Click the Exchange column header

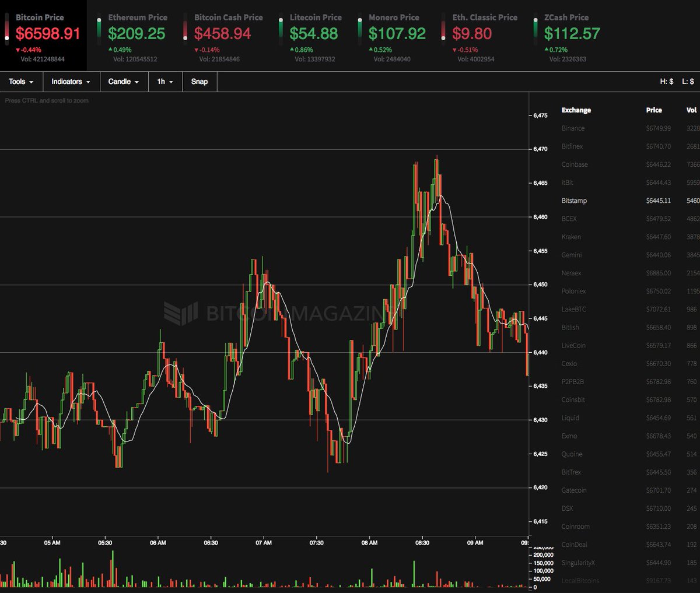coord(576,110)
